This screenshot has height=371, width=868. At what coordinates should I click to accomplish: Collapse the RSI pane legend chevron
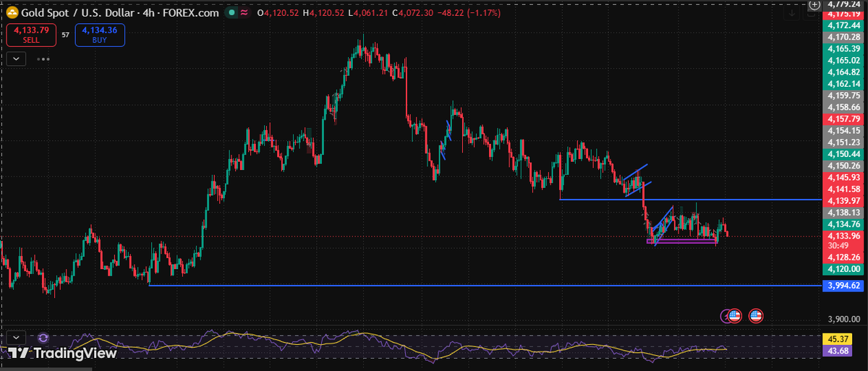point(16,337)
